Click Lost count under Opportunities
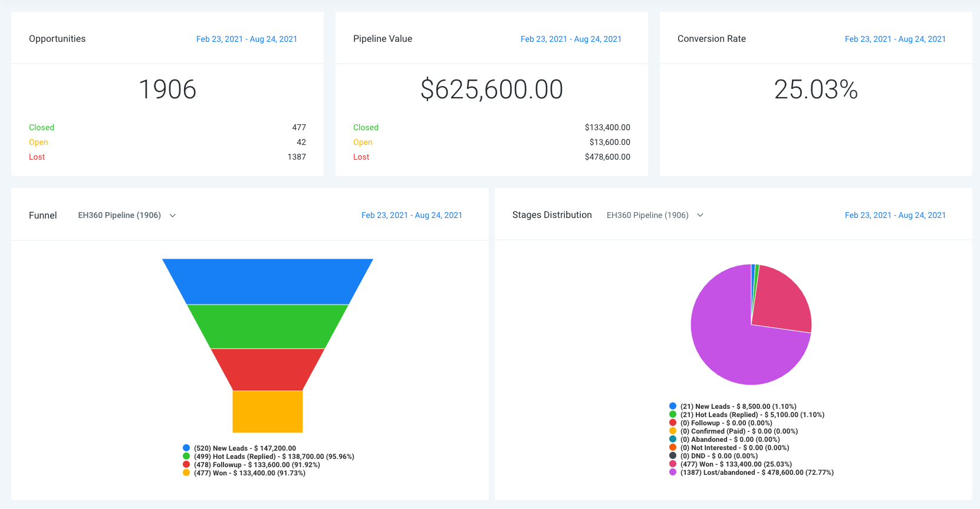 point(297,157)
